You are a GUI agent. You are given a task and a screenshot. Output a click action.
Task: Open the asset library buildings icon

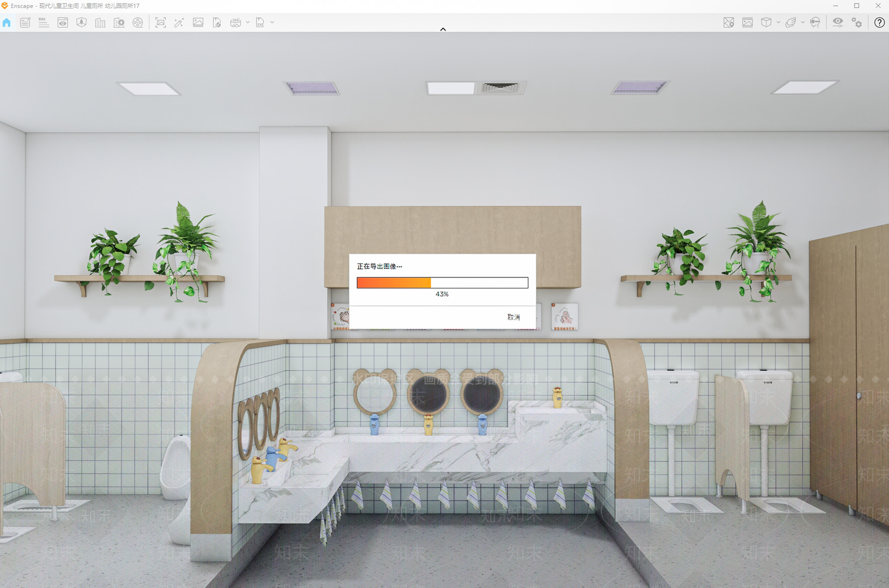click(x=101, y=23)
